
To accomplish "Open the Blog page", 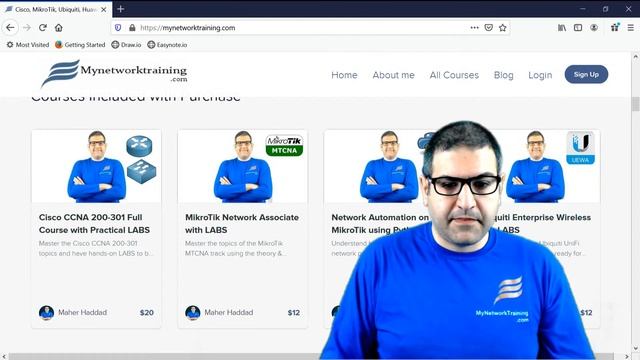I will (x=504, y=75).
